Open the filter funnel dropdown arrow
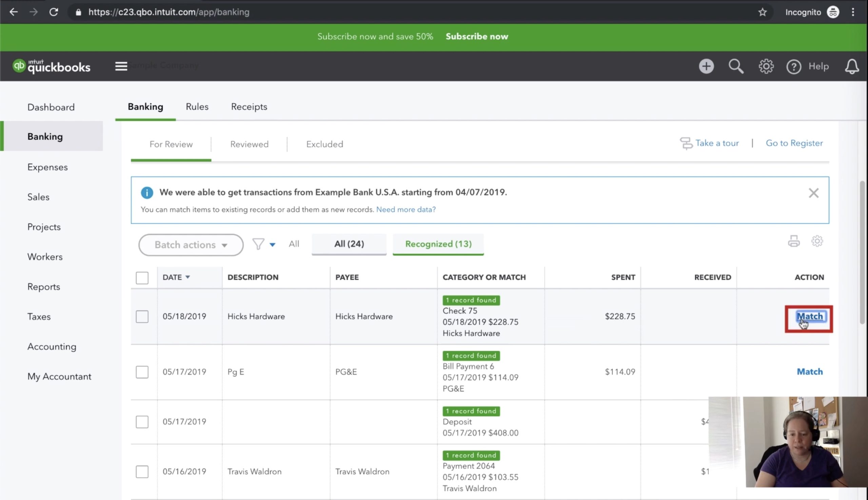This screenshot has width=868, height=500. (x=272, y=245)
